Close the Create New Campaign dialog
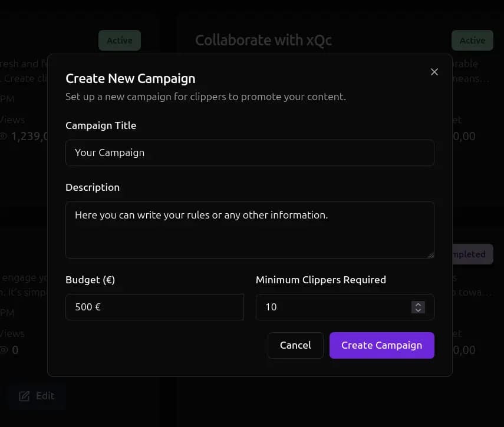The height and width of the screenshot is (427, 504). coord(434,71)
